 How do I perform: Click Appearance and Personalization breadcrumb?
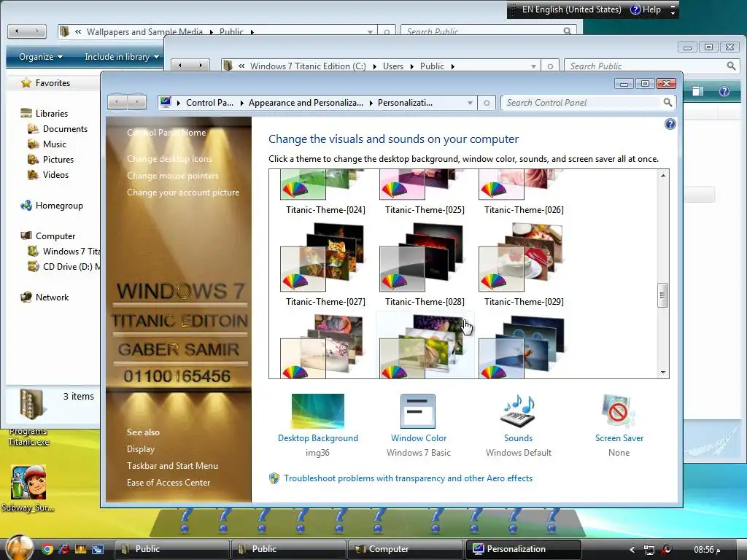coord(306,102)
